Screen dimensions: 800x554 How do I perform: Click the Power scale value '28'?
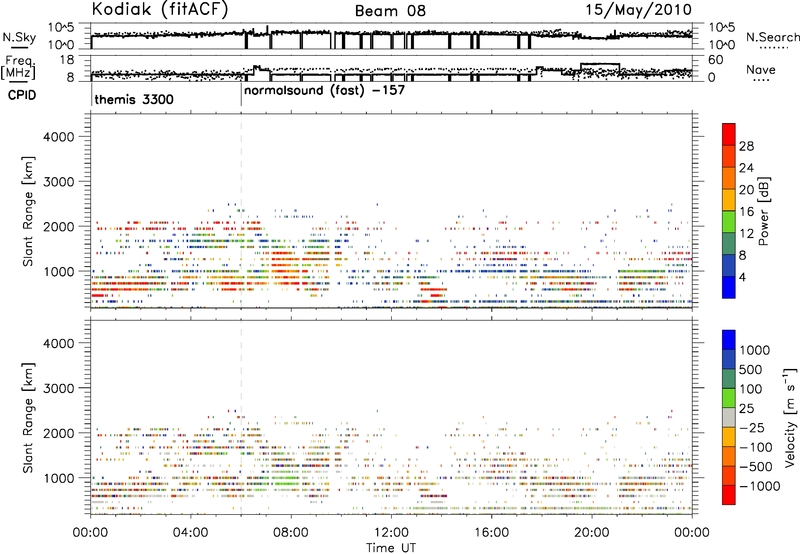746,146
